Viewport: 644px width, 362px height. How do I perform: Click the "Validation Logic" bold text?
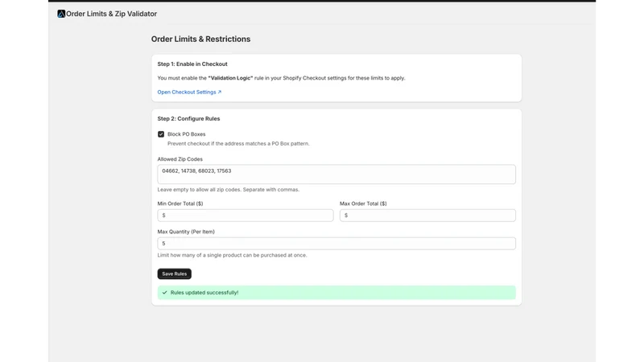[x=230, y=78]
